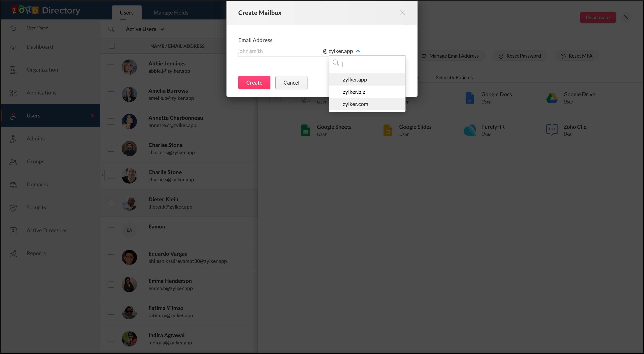
Task: Open the Applications grid icon
Action: click(13, 93)
